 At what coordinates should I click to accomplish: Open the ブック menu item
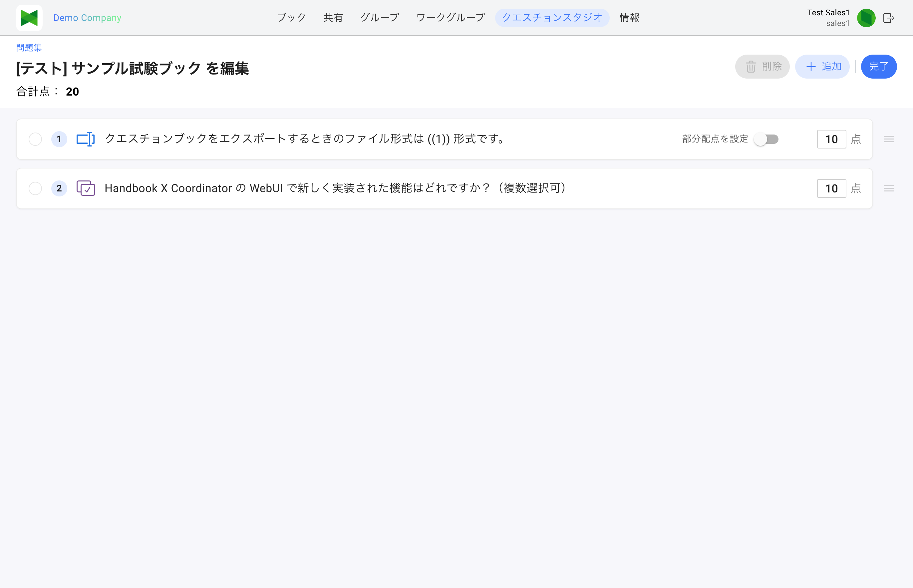291,18
